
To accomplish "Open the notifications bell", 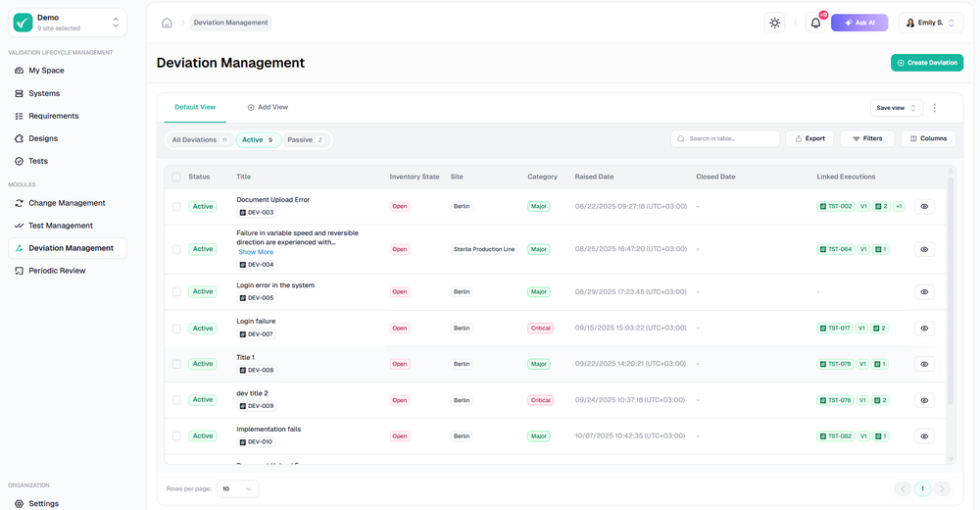I will [x=815, y=23].
